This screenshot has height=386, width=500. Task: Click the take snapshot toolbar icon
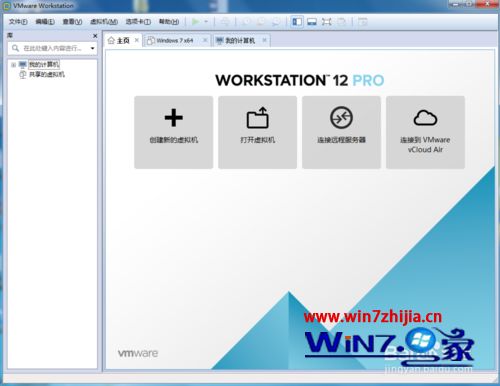246,22
